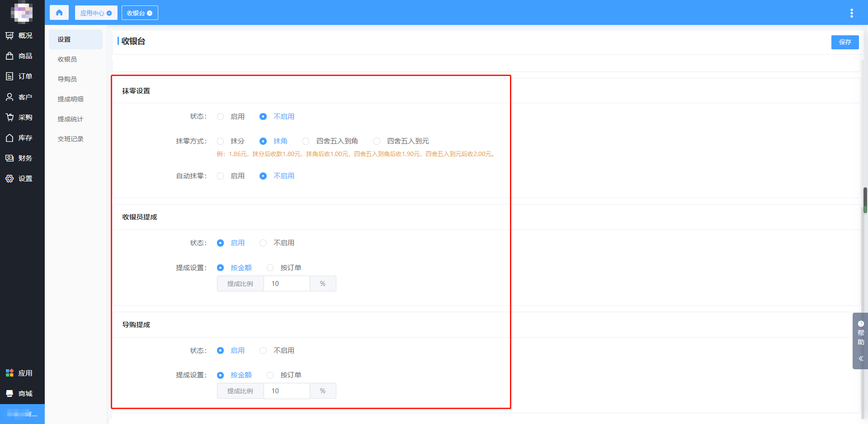
Task: Open 提成明细 in the submenu
Action: click(x=71, y=99)
